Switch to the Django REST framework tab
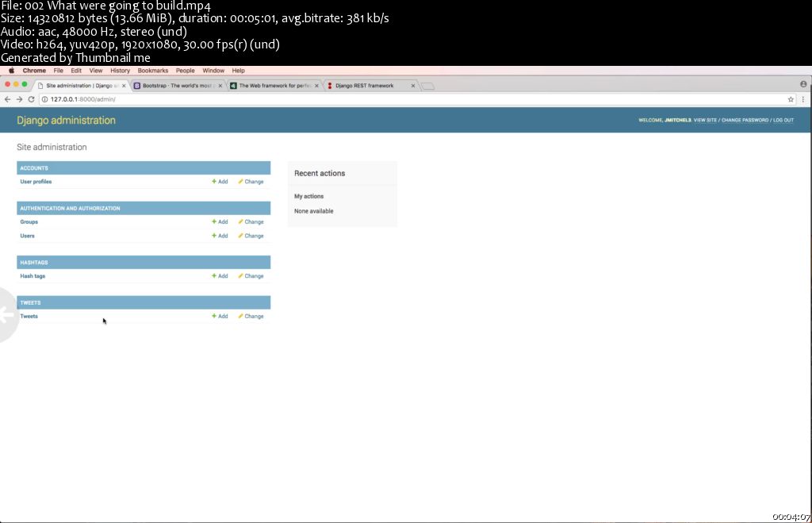 (370, 86)
